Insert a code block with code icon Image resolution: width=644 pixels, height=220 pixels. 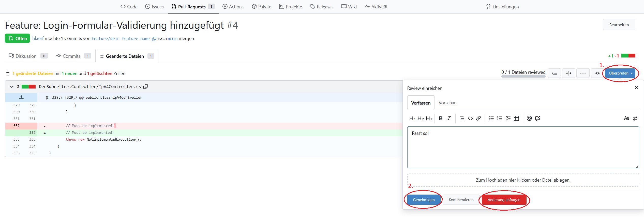click(x=470, y=118)
